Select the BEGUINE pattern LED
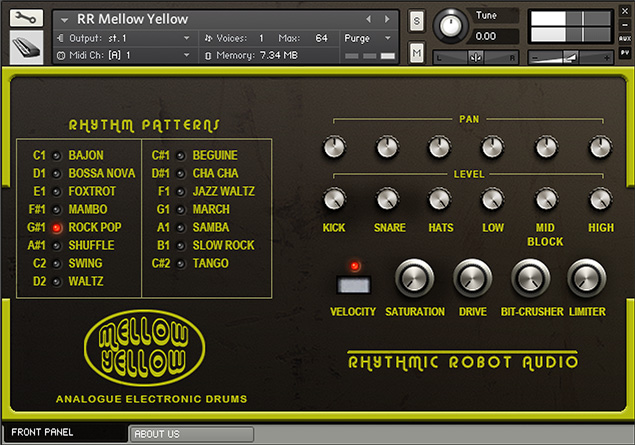Viewport: 635px width, 445px height. tap(181, 155)
